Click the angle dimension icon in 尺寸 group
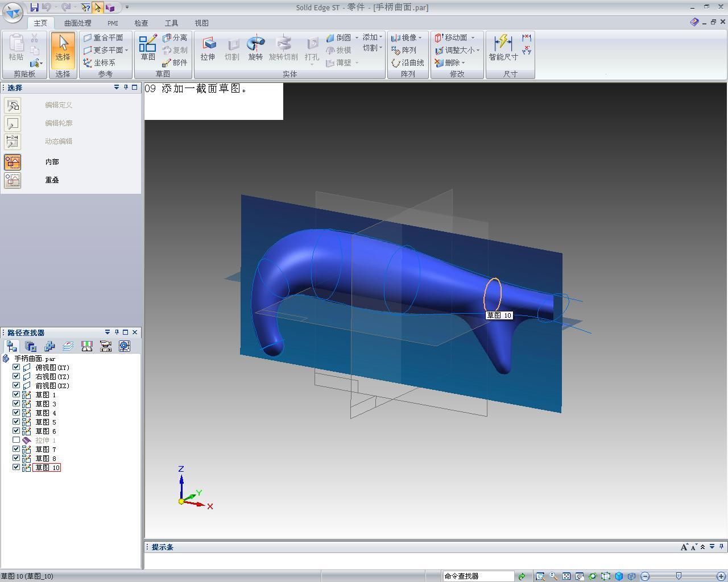The image size is (728, 582). coord(527,51)
